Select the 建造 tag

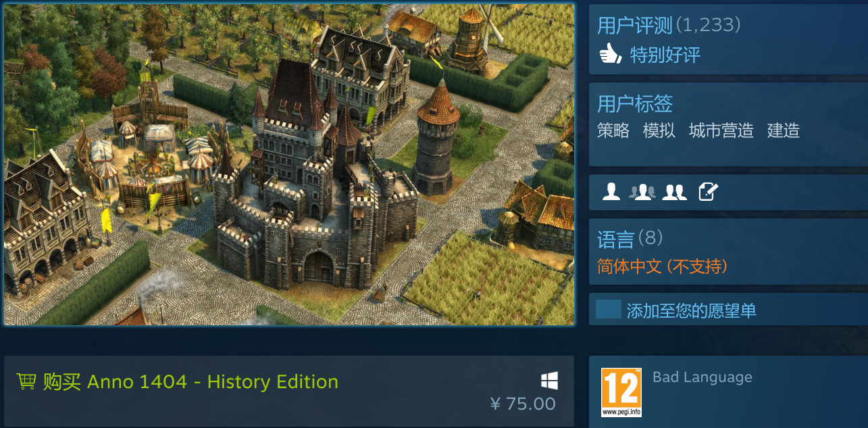point(784,130)
